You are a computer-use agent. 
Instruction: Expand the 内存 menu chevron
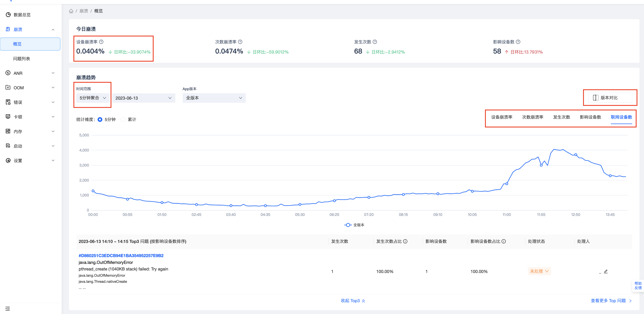point(53,131)
